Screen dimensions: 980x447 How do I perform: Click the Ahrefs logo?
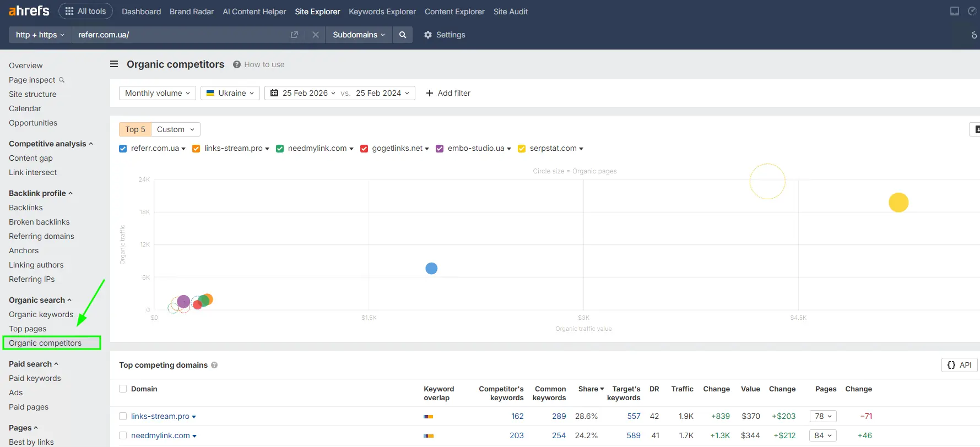29,11
